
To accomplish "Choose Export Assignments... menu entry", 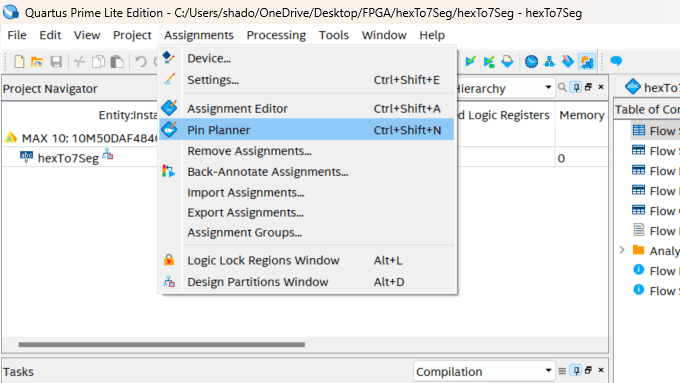I will pos(307,213).
